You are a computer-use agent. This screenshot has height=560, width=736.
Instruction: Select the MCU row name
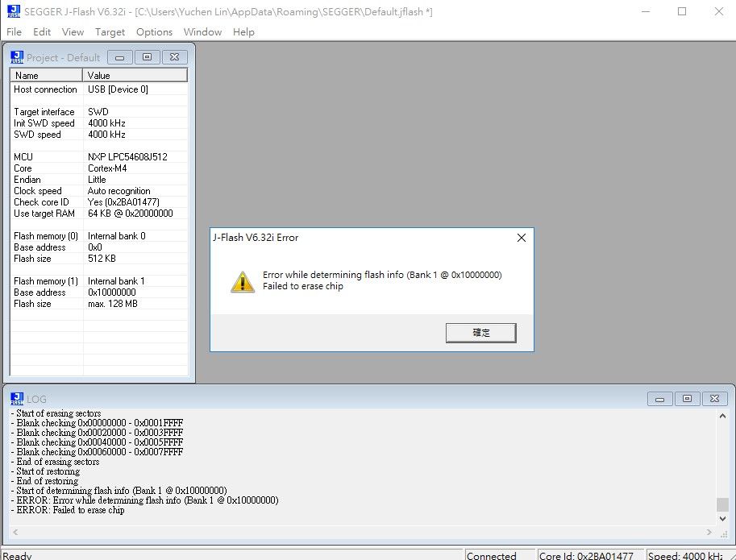(23, 156)
